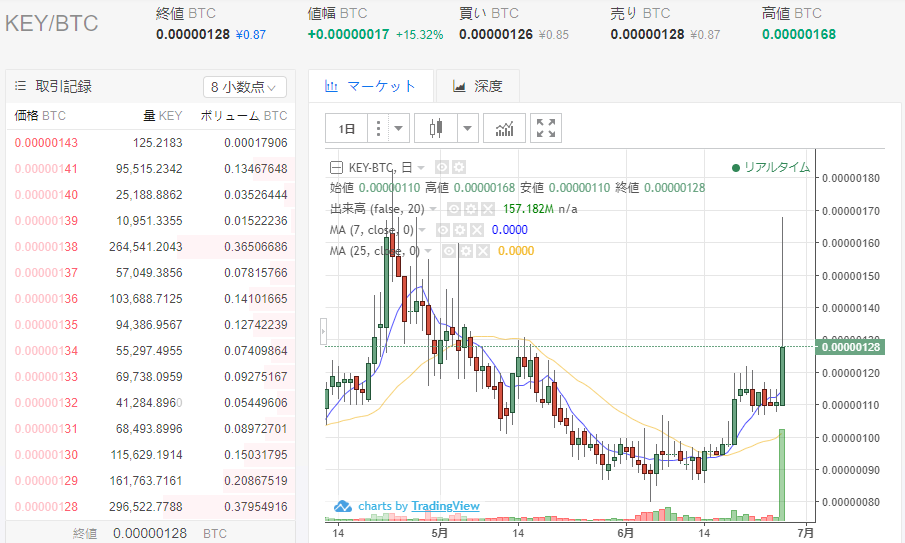
Task: Click the candlestick chart style icon
Action: pos(435,128)
